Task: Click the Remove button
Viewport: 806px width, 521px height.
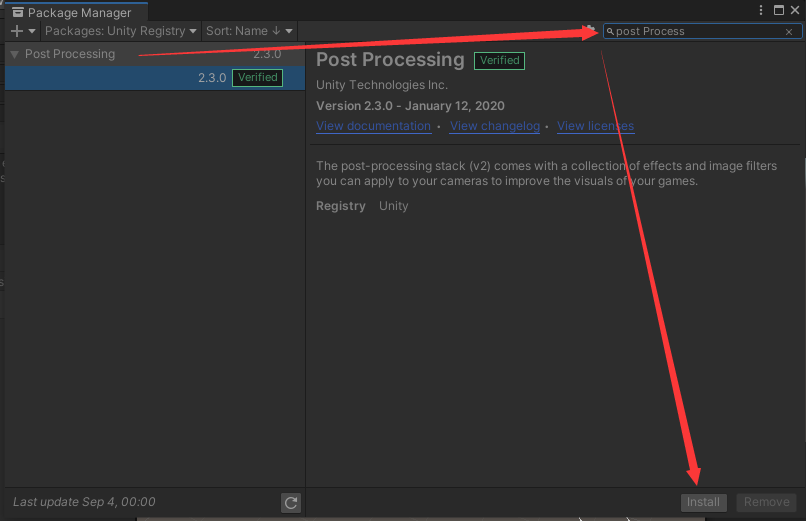Action: [766, 502]
